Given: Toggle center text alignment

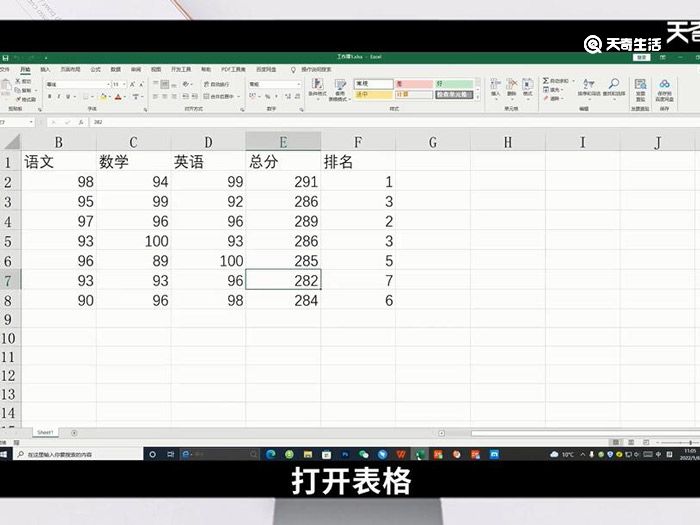Looking at the screenshot, I should point(165,96).
